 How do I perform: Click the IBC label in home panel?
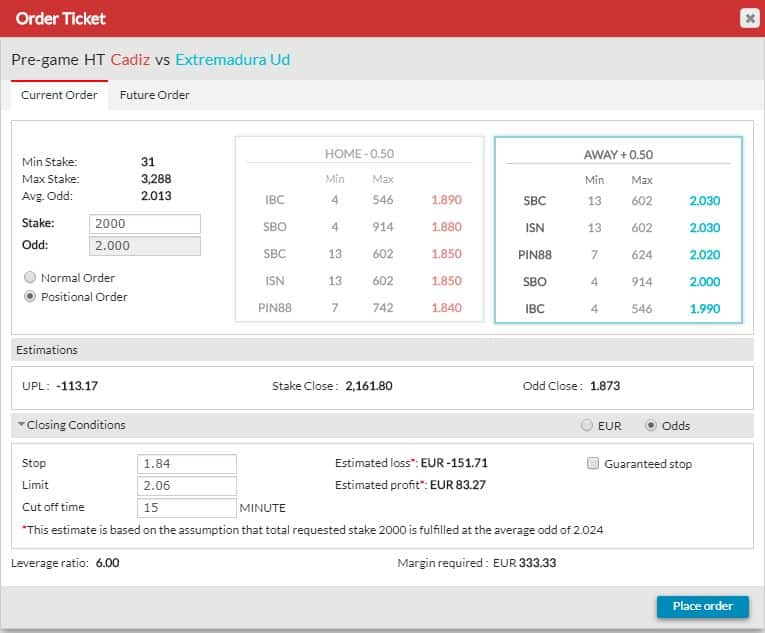tap(275, 200)
